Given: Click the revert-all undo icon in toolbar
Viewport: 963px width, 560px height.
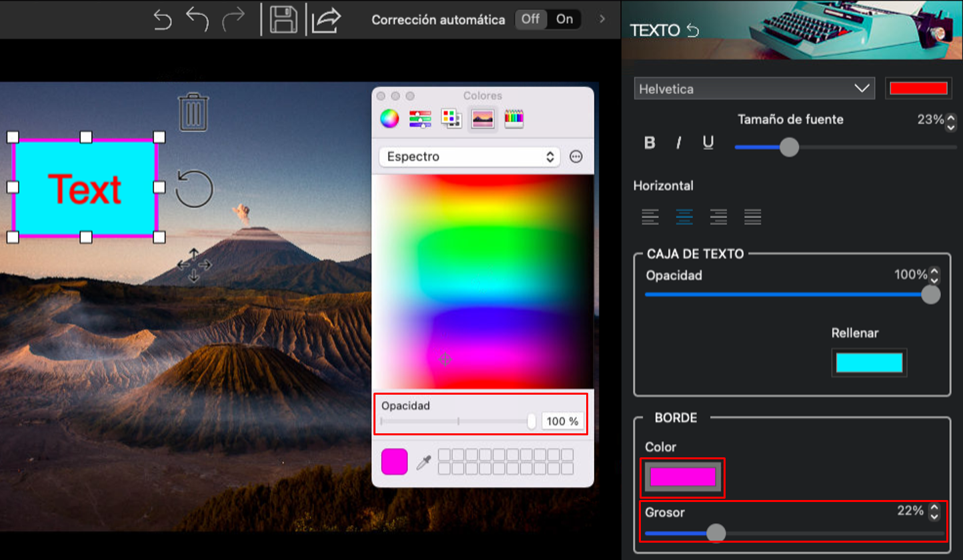Looking at the screenshot, I should [162, 19].
